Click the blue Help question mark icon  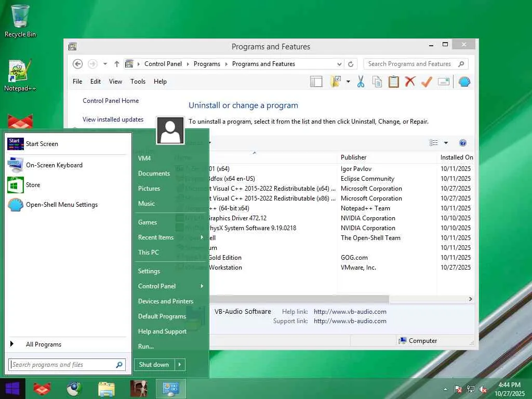pyautogui.click(x=463, y=143)
